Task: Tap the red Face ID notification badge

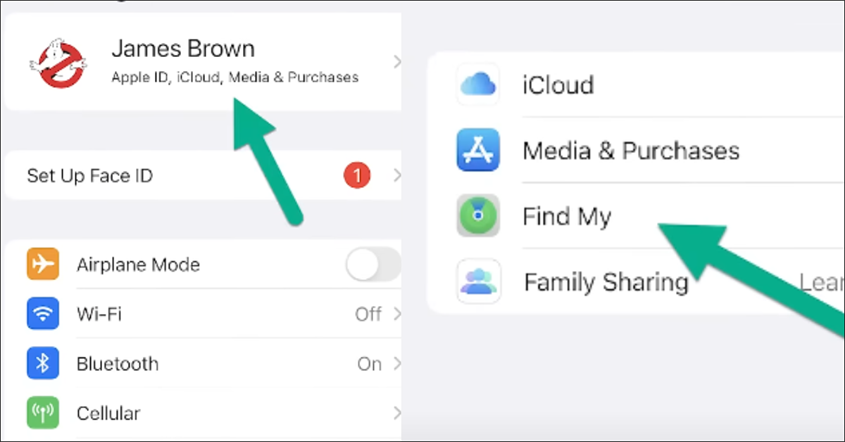Action: [x=357, y=175]
